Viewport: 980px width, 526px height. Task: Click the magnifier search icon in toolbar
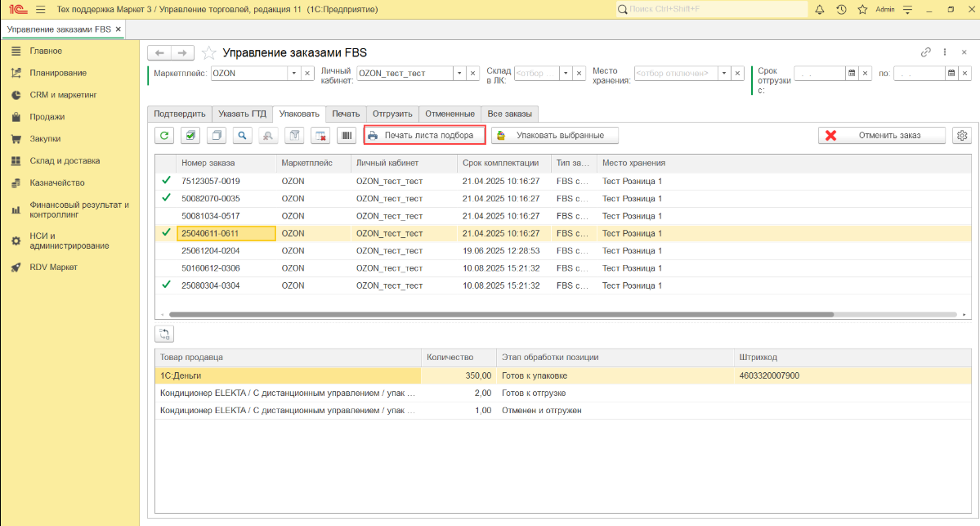[242, 136]
